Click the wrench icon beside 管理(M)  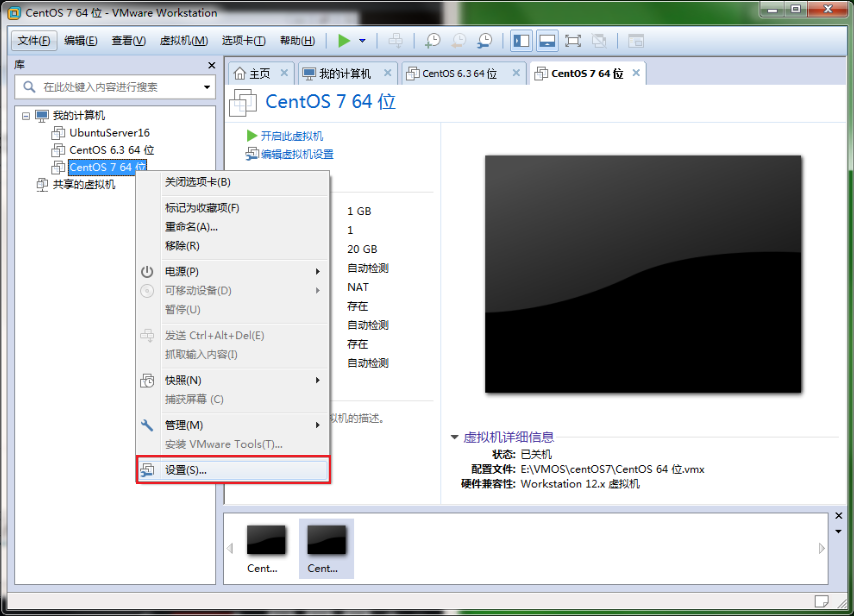click(147, 425)
